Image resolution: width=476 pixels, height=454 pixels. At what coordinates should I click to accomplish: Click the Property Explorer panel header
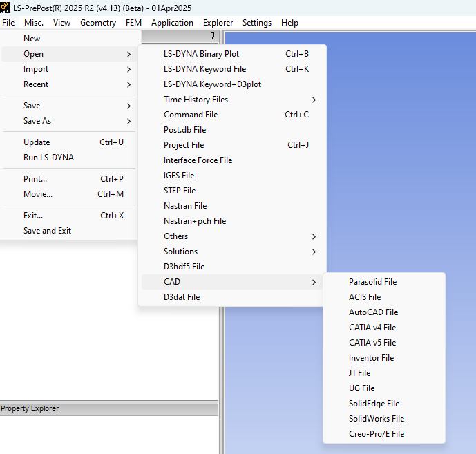point(108,409)
